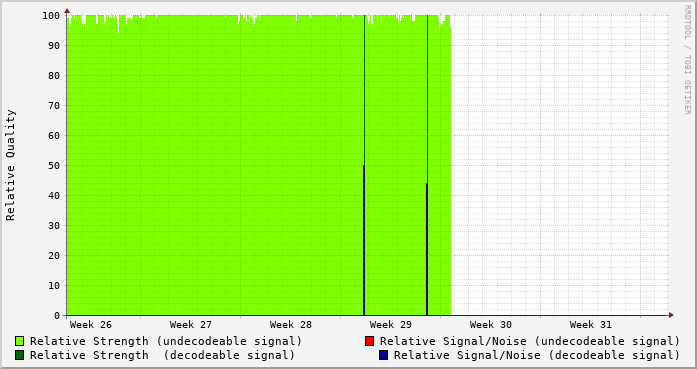Click the Week 27 axis label

[x=191, y=325]
